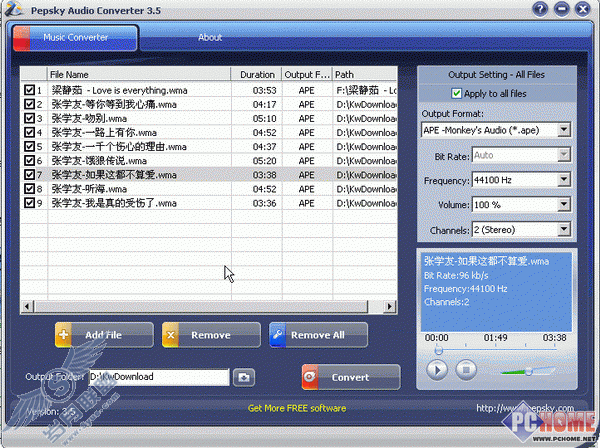Open the Output Format dropdown
The width and height of the screenshot is (600, 448).
click(564, 130)
